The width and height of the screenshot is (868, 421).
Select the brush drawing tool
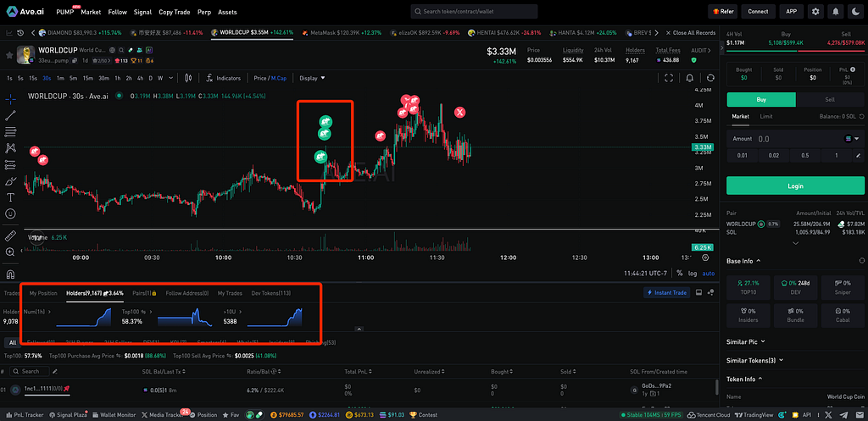pos(10,181)
